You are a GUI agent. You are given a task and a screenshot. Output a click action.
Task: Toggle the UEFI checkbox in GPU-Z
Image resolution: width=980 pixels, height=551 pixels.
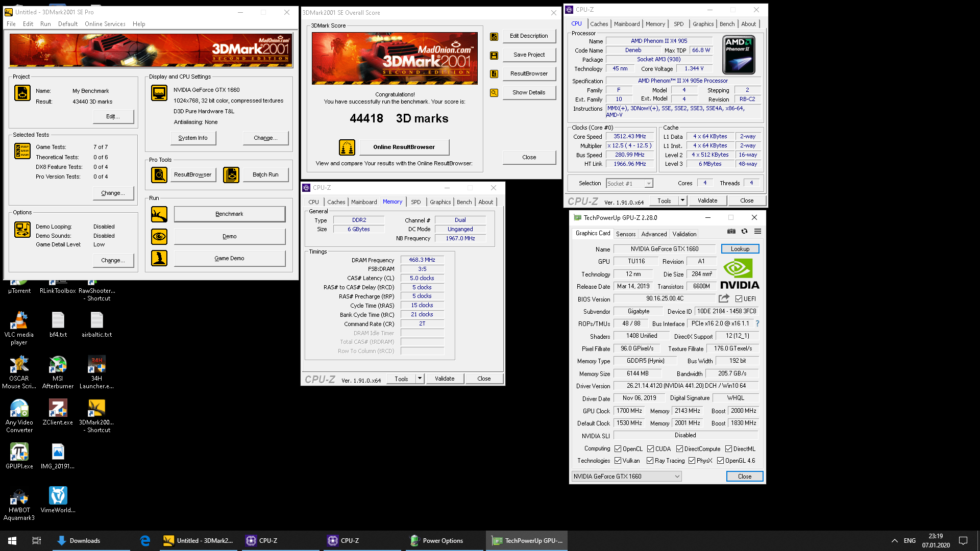tap(739, 299)
